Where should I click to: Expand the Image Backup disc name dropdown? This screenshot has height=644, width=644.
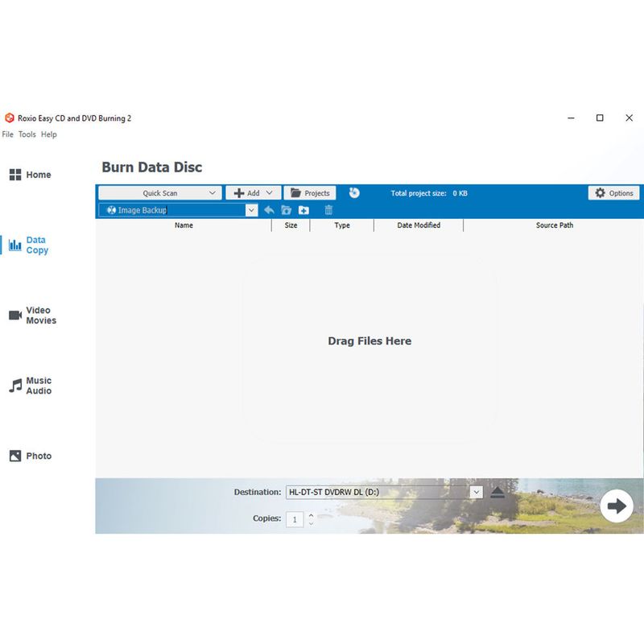(251, 210)
